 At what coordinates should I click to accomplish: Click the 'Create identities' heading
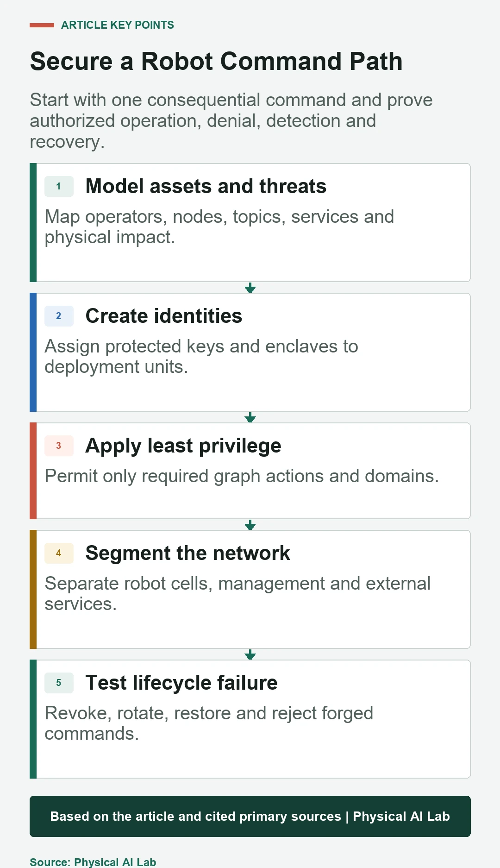[164, 316]
